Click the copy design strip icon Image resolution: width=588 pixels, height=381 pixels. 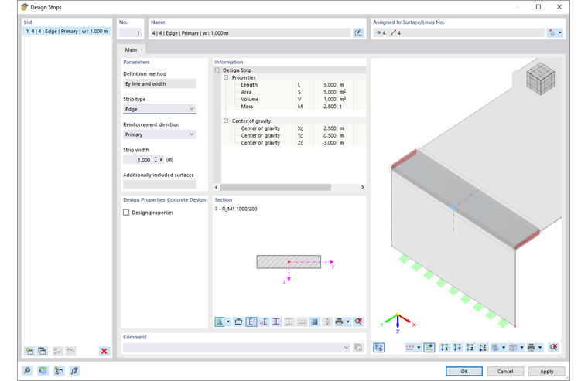pyautogui.click(x=42, y=351)
